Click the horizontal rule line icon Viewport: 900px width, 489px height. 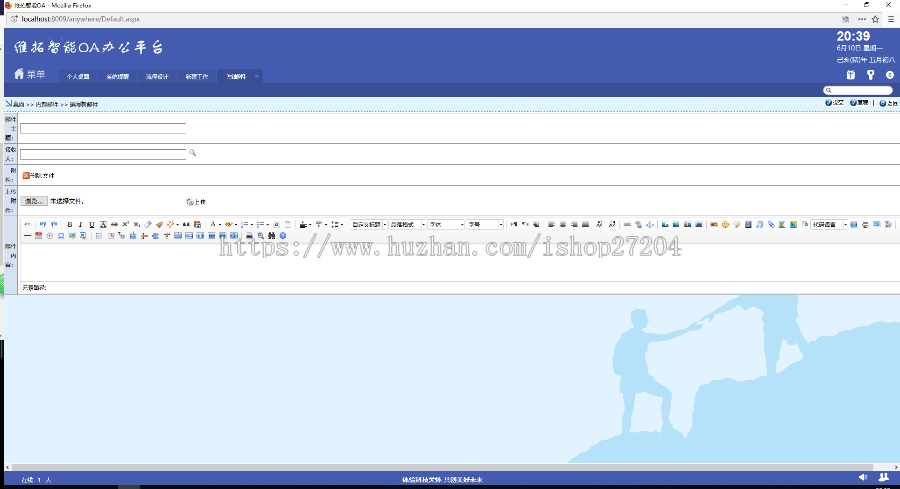tap(28, 236)
